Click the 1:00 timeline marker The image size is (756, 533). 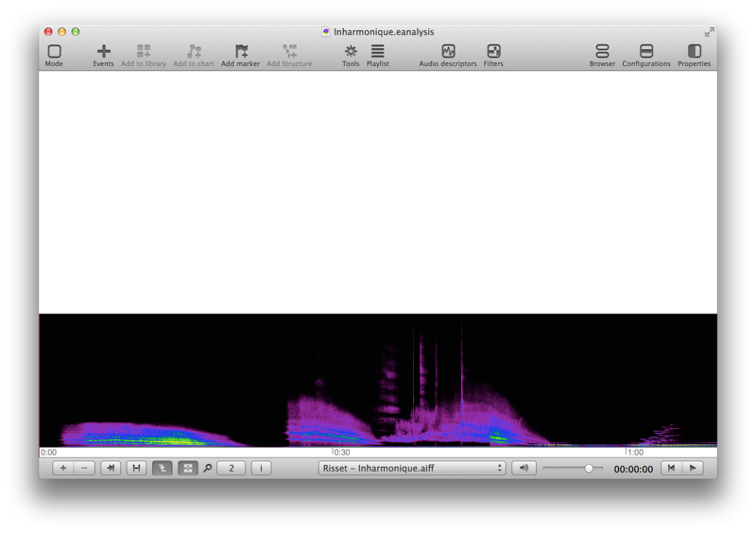635,453
